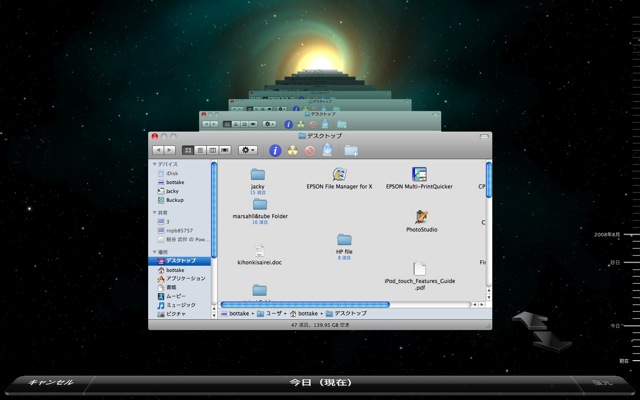
Task: Select the kihonkisairei.doc document icon
Action: [x=260, y=250]
